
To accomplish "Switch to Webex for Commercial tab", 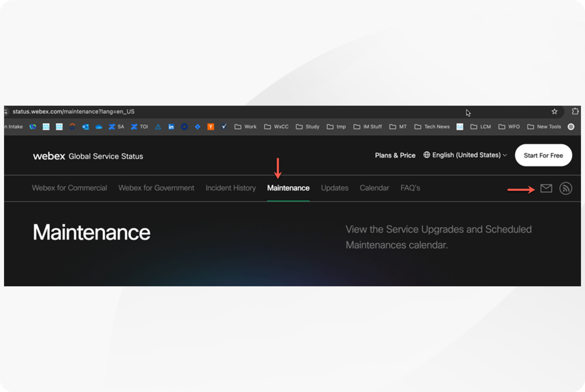I will pos(69,188).
